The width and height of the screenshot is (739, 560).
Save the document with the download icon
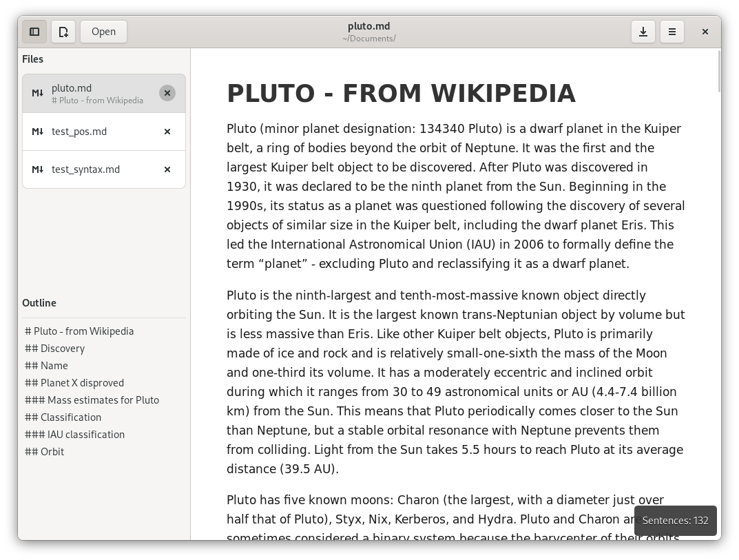pos(643,32)
